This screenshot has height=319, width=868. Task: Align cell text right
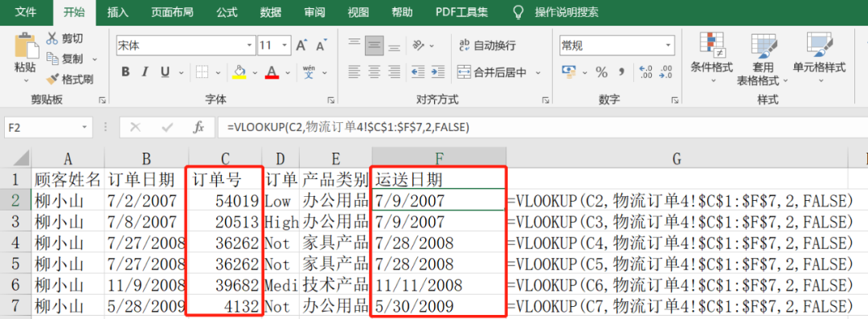click(x=394, y=72)
